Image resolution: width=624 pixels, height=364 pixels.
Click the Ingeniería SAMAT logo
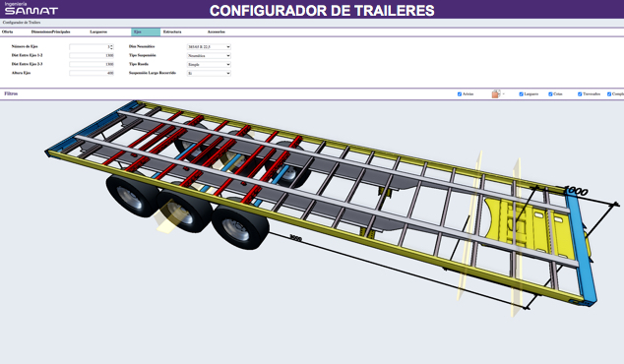coord(31,9)
